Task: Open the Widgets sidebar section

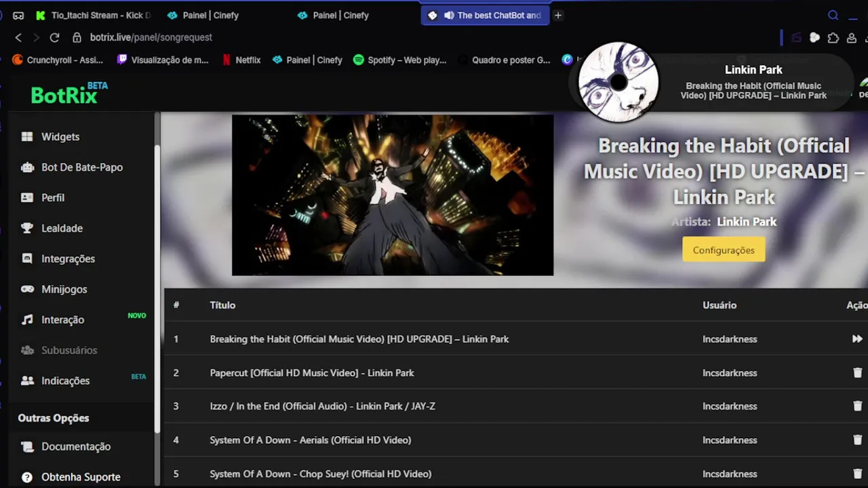Action: [60, 136]
